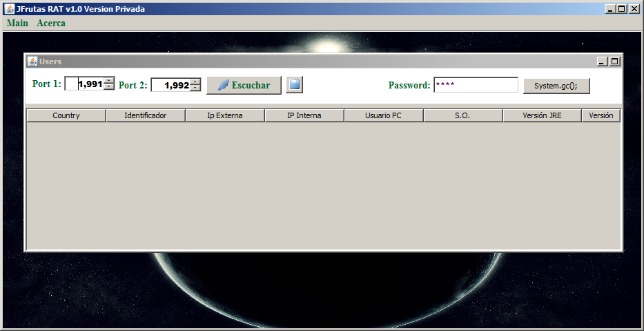Decrease Port 2 with the down arrow
Viewport: 644px width, 331px height.
(x=195, y=88)
